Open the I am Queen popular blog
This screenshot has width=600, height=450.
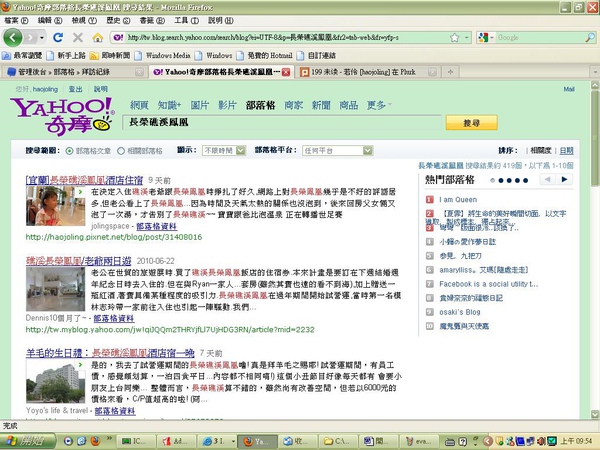tap(458, 200)
